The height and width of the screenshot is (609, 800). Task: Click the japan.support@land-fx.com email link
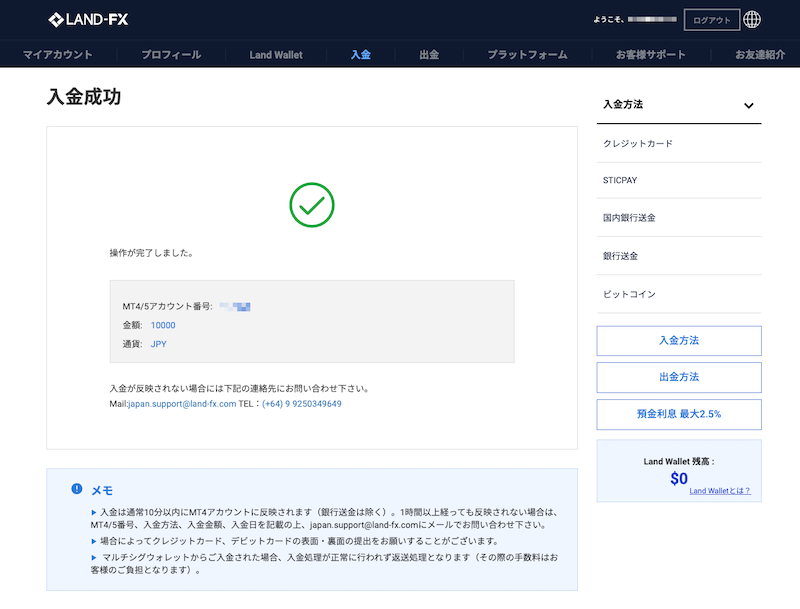click(x=182, y=404)
